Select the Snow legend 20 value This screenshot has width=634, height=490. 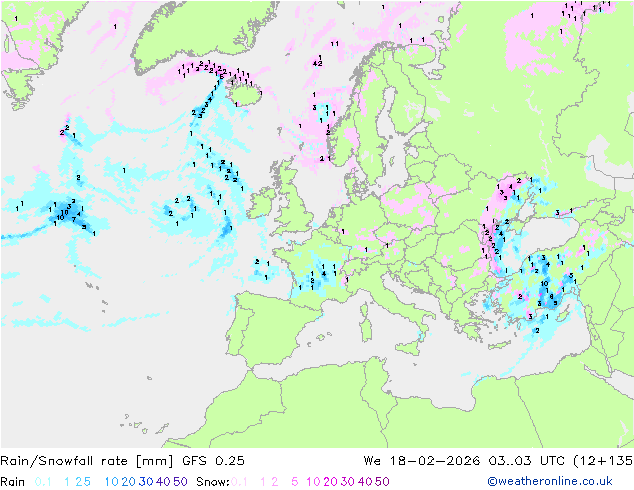331,482
